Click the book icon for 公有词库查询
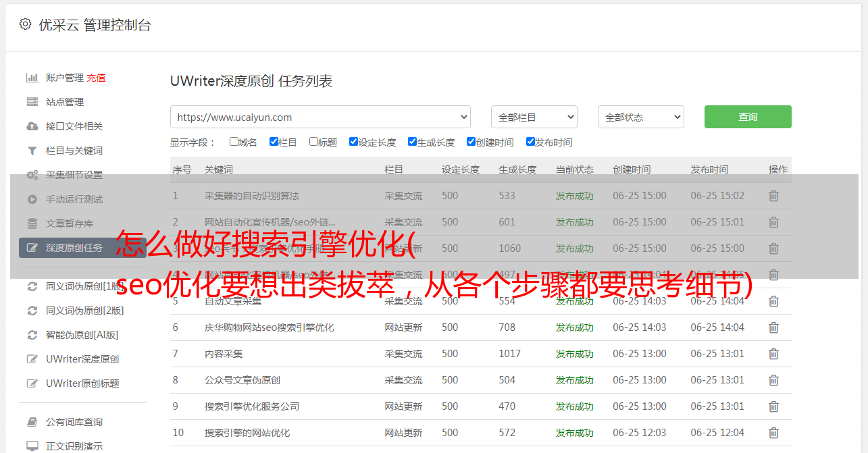Screen dimensions: 868x453 pos(32,422)
